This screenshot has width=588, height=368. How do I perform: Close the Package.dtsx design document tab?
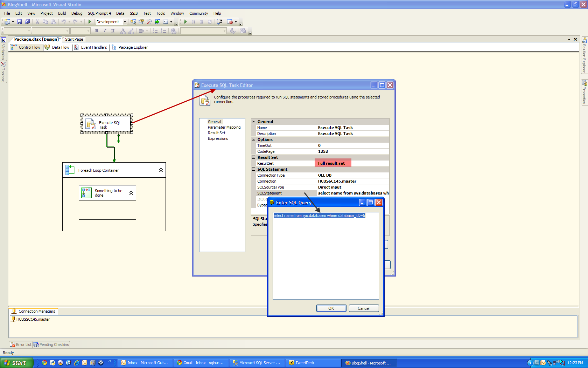click(x=575, y=39)
